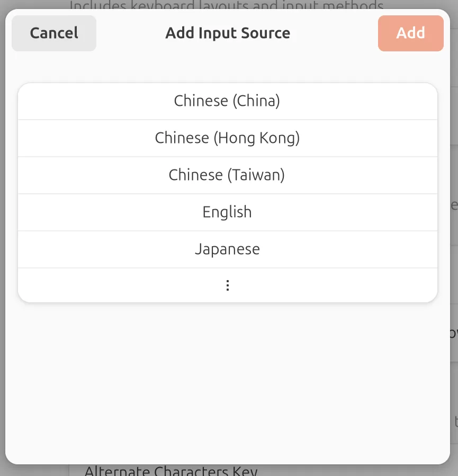Highlight the Japanese row above the ellipsis

(227, 249)
